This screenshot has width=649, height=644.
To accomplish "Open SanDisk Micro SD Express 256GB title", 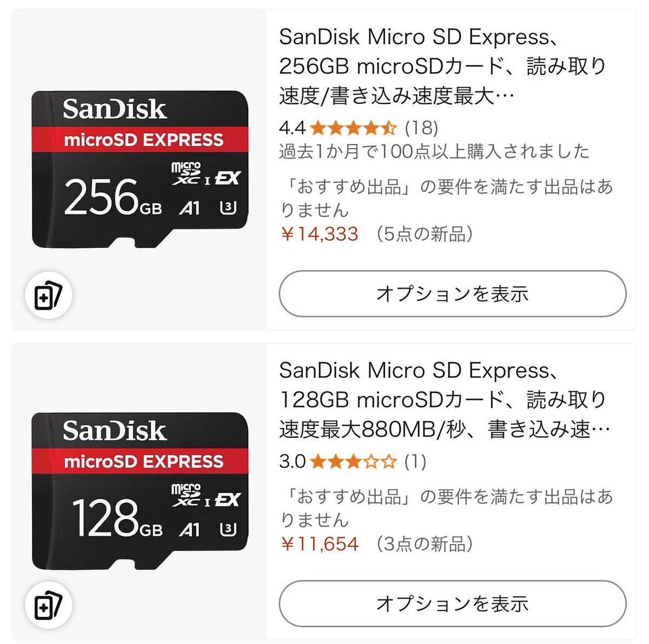I will 443,66.
